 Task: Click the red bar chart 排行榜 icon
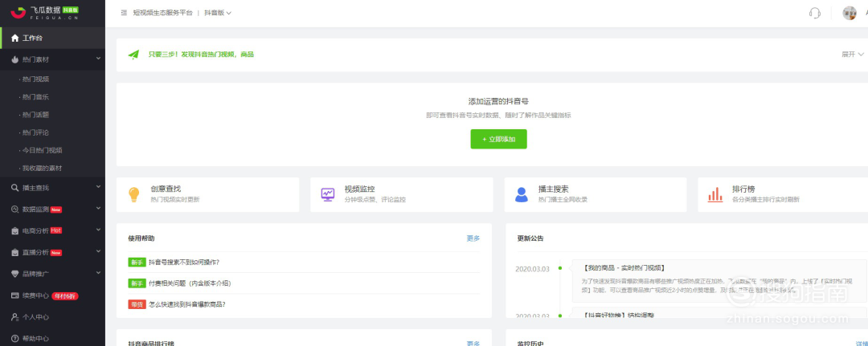click(715, 194)
